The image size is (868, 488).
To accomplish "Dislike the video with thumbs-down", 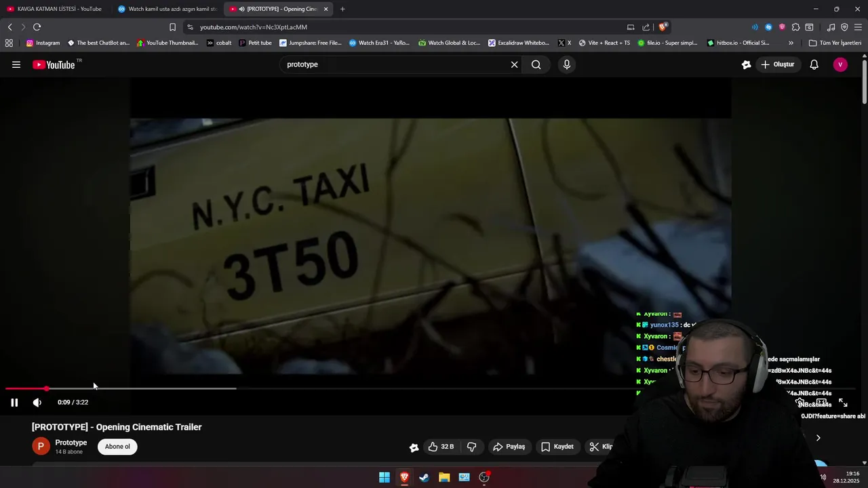I will tap(471, 447).
